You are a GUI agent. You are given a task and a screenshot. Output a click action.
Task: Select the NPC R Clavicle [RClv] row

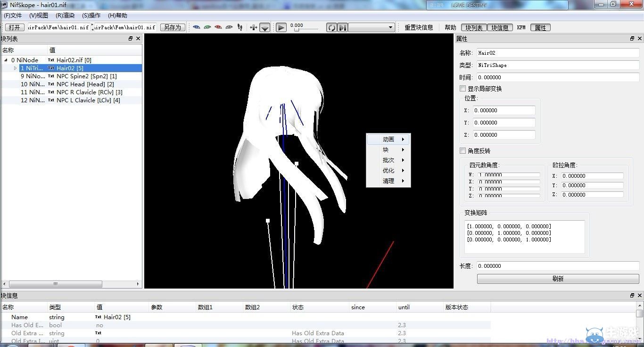coord(71,92)
